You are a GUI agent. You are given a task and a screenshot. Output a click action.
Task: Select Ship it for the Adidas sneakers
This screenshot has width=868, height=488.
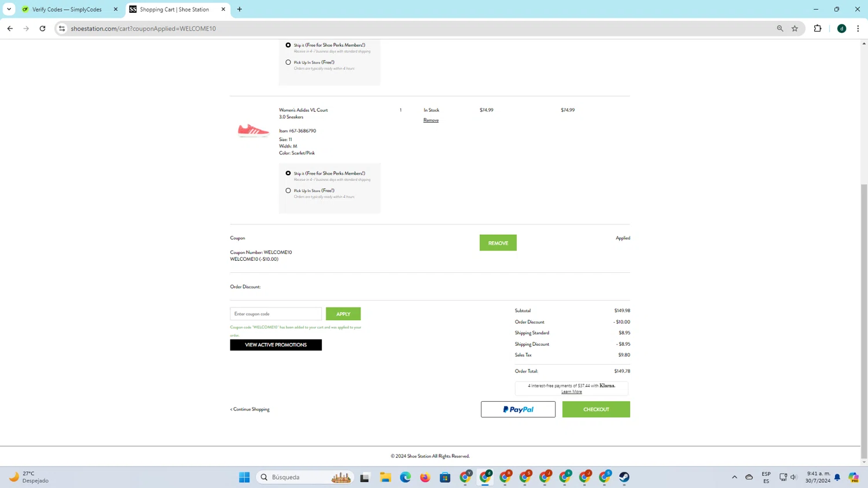point(288,173)
